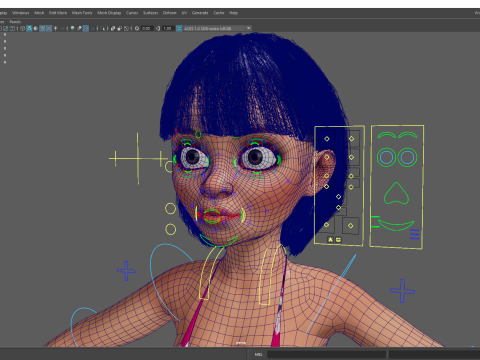Click the Isolate Select icon
This screenshot has height=360, width=480.
(x=102, y=29)
